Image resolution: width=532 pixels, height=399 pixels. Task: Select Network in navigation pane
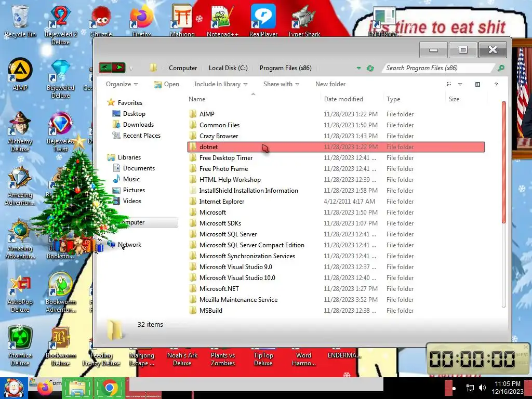(129, 245)
